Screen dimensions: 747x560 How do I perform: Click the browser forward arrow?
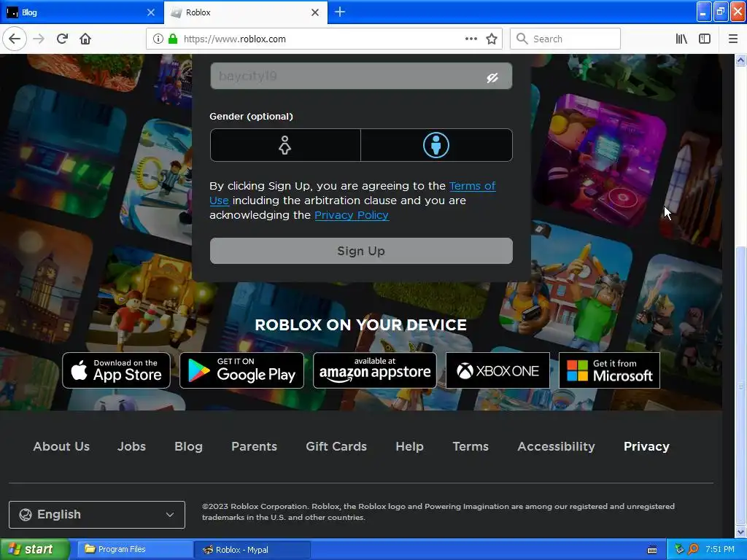[x=39, y=39]
